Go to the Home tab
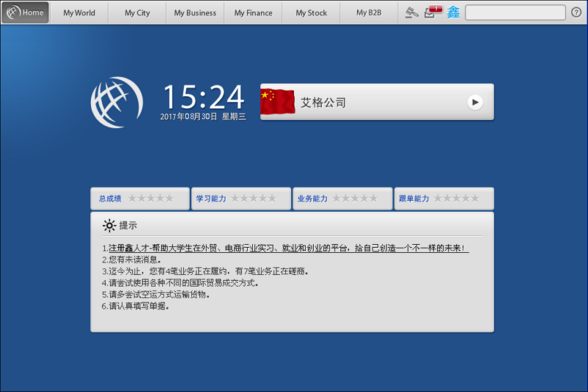Image resolution: width=588 pixels, height=392 pixels. click(26, 13)
